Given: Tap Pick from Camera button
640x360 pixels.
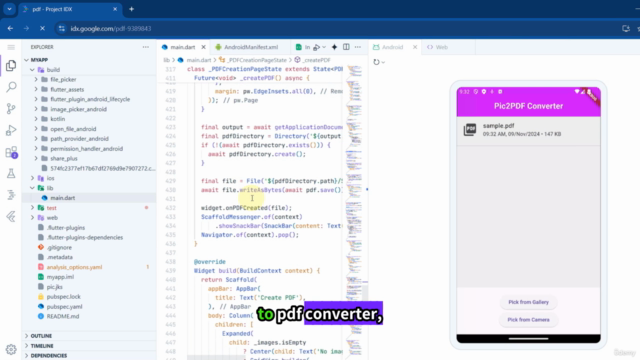Looking at the screenshot, I should coord(528,320).
